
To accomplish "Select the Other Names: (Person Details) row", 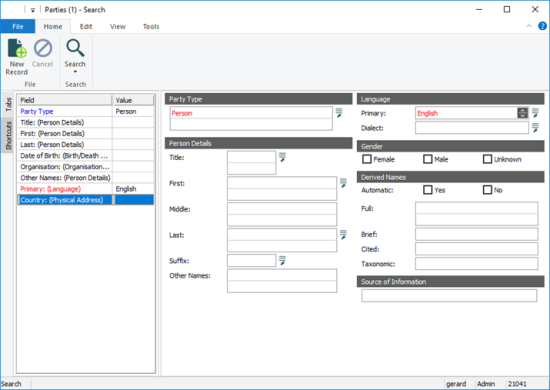I will coord(86,178).
